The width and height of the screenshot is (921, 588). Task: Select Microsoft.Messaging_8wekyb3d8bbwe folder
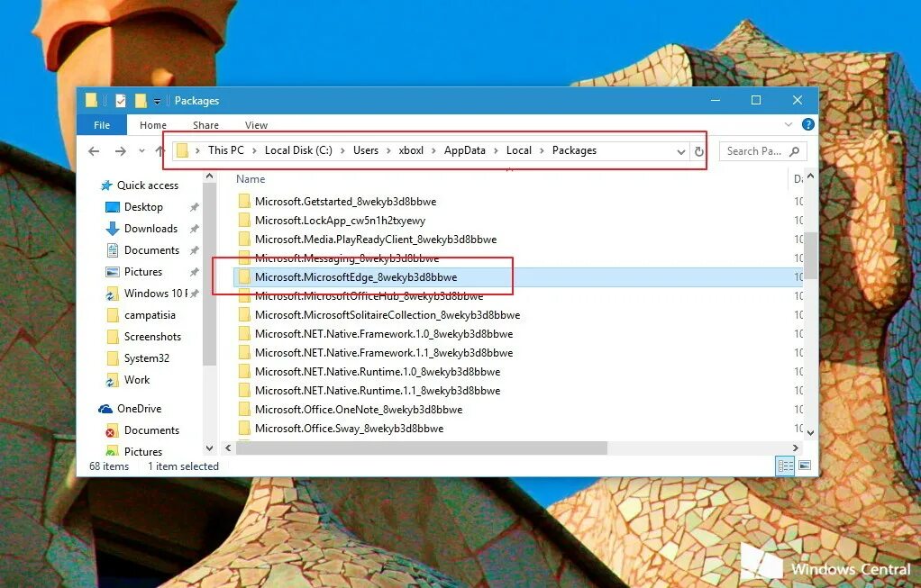(x=347, y=258)
